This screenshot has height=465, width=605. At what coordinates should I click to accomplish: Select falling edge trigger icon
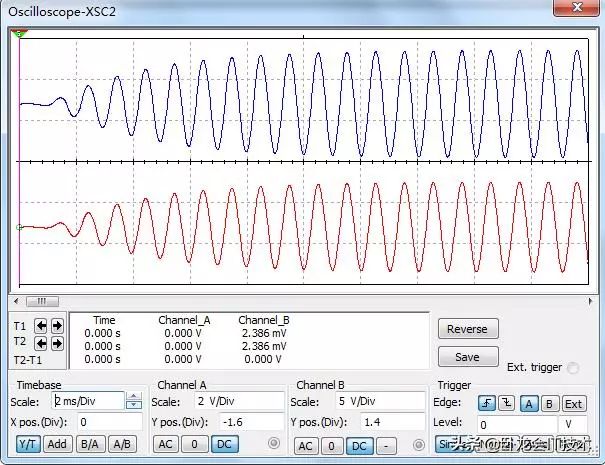coord(506,404)
